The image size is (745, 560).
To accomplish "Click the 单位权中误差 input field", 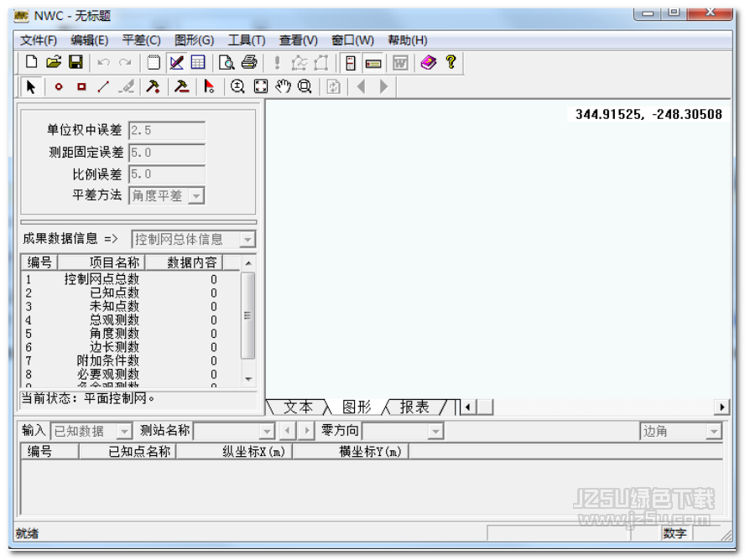I will pos(167,131).
